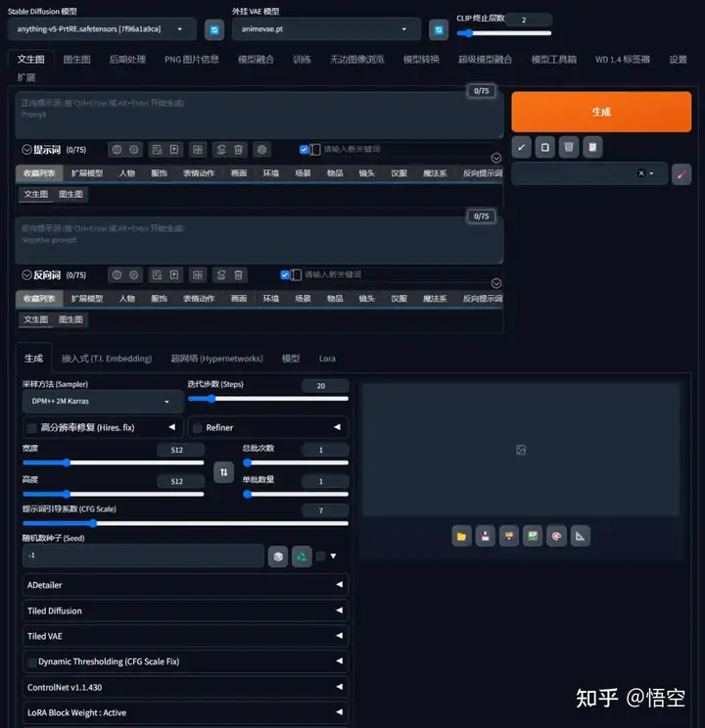Viewport: 705px width, 728px height.
Task: Expand the seed extra options triangle
Action: click(x=333, y=557)
